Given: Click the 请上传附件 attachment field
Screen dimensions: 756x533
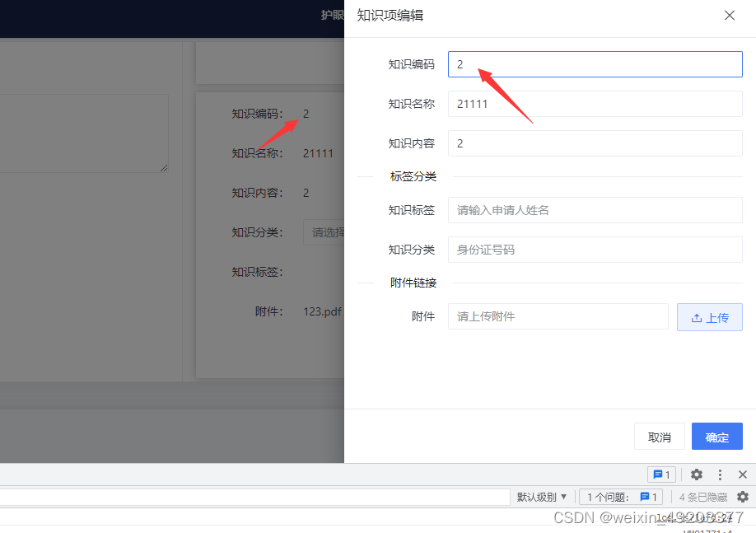Looking at the screenshot, I should click(x=558, y=316).
